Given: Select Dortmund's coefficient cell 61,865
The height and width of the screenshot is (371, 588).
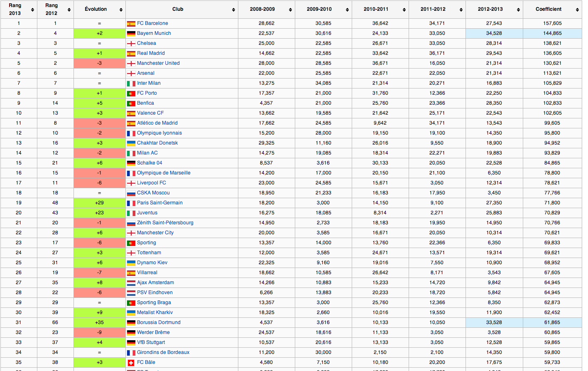Looking at the screenshot, I should tap(552, 322).
